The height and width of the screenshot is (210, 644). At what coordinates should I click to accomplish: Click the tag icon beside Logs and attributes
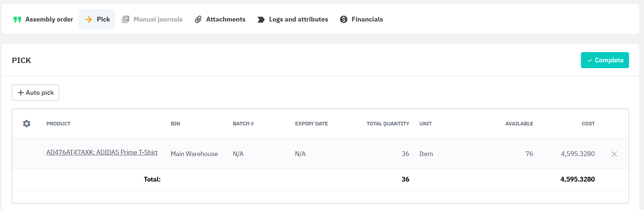tap(261, 19)
